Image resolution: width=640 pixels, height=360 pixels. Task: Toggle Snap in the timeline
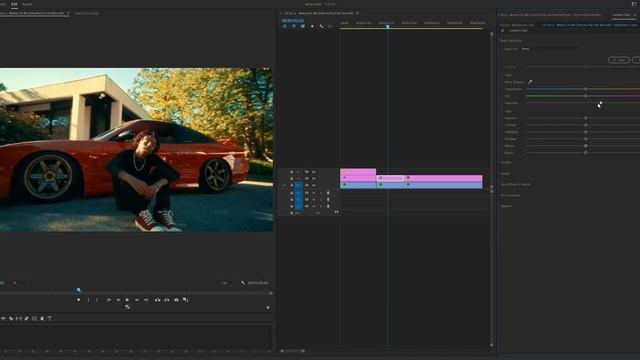coord(293,26)
